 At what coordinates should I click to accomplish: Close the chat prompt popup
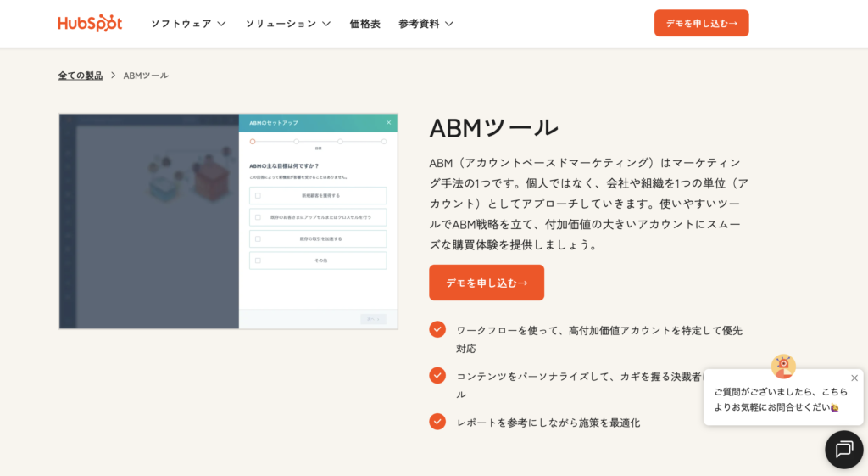[x=854, y=378]
